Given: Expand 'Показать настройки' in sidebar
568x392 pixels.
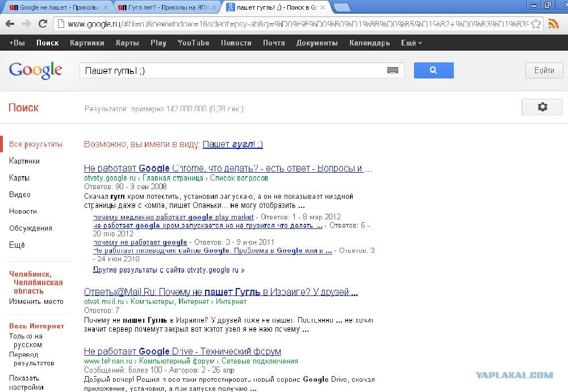Looking at the screenshot, I should tap(26, 382).
